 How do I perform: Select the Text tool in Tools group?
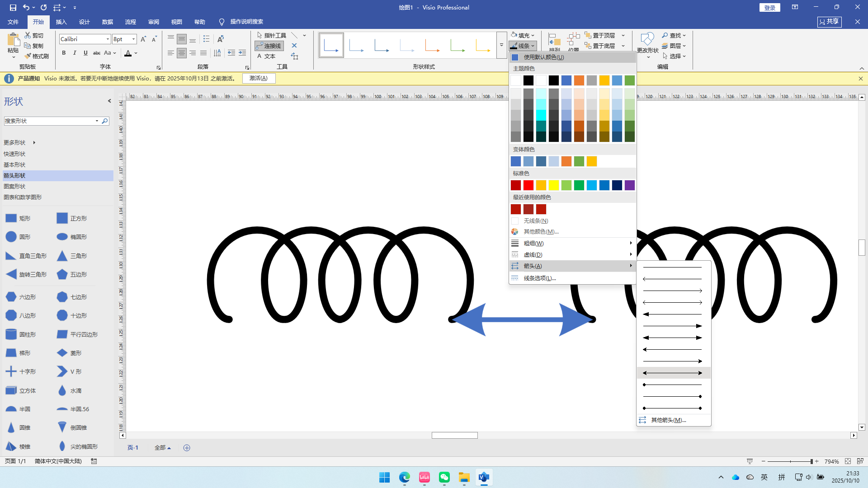(x=266, y=56)
